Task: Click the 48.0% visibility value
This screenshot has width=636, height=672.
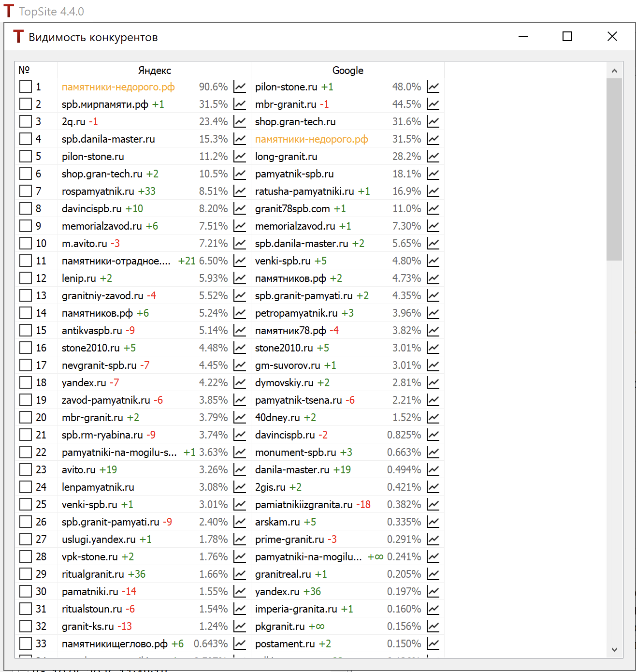Action: tap(406, 87)
